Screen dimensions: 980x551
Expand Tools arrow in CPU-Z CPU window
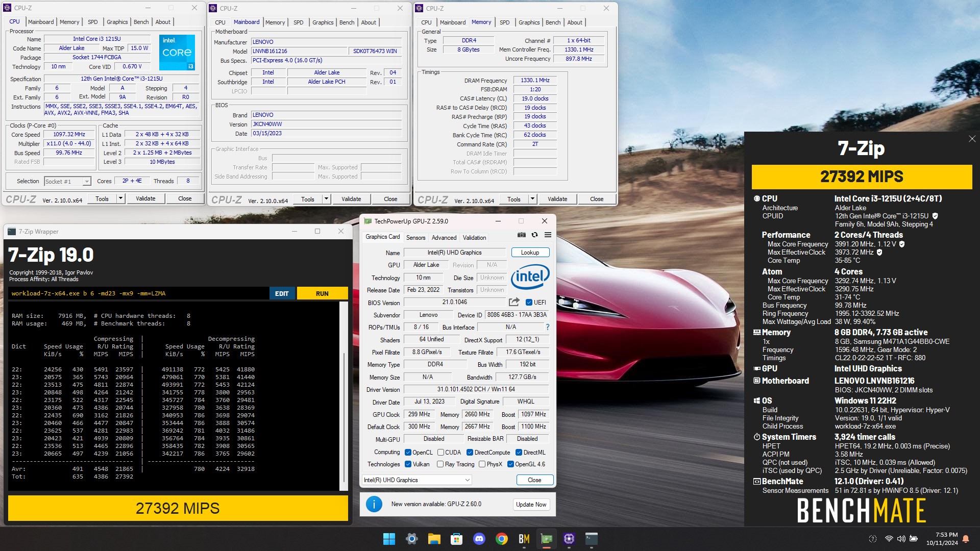(120, 198)
